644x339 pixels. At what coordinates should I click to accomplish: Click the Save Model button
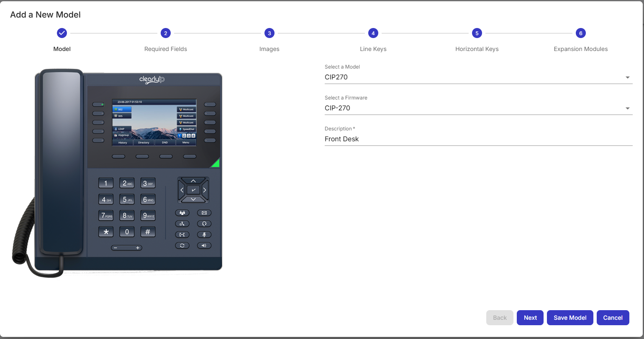coord(570,318)
